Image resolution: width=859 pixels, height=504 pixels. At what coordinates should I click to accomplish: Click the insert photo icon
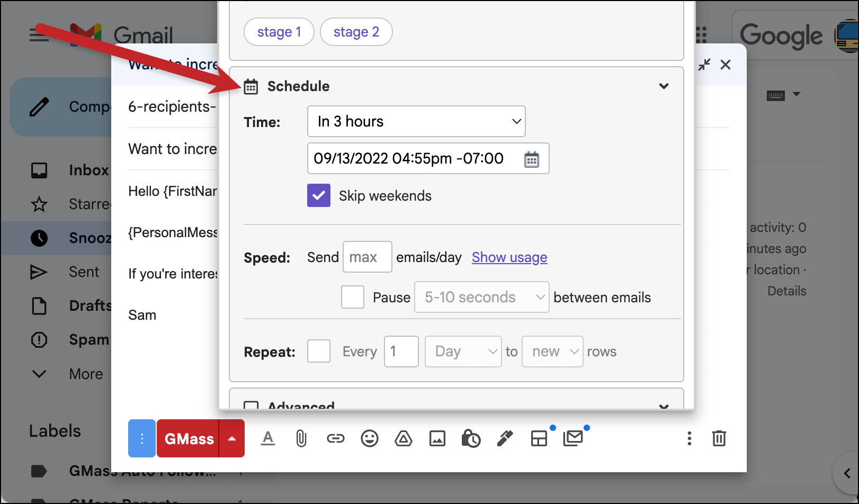(437, 438)
